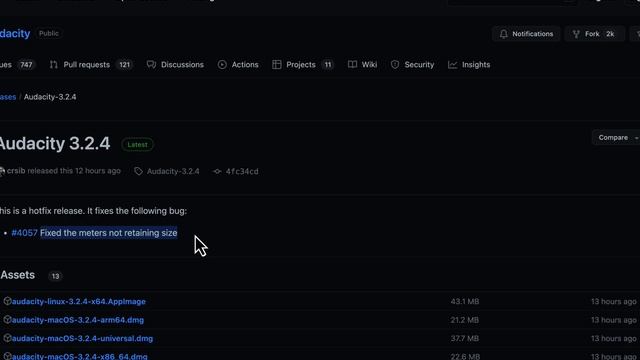Click the 37.7 MB file size text
This screenshot has width=640, height=360.
pos(465,338)
